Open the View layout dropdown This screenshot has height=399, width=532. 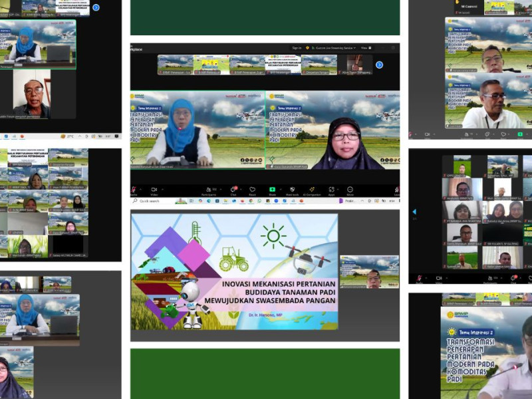click(364, 48)
